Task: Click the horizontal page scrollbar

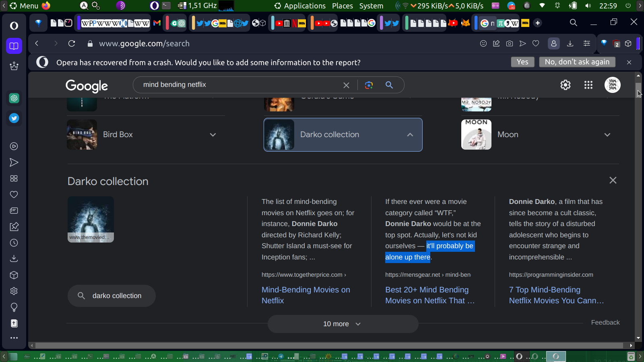Action: click(x=330, y=346)
